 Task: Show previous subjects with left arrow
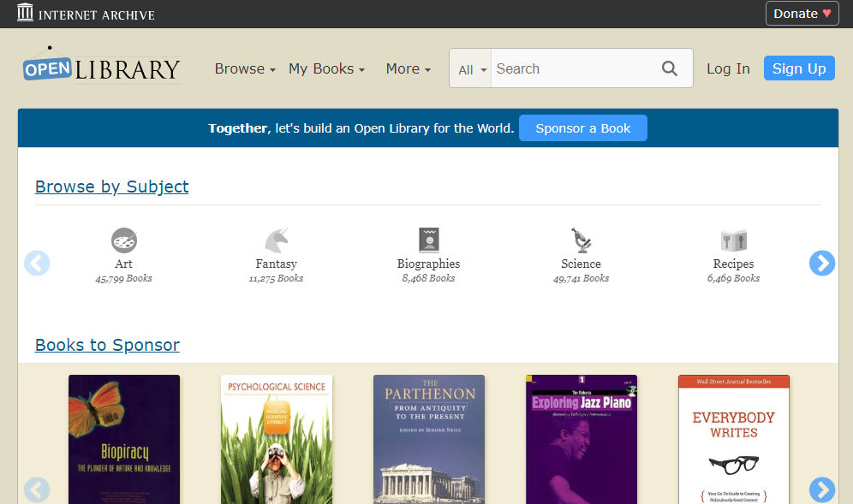(37, 264)
